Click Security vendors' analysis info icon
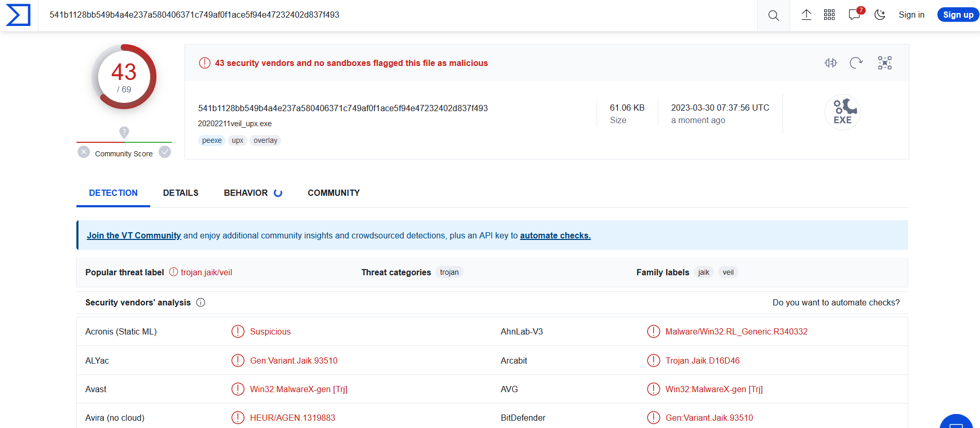This screenshot has width=980, height=428. [x=201, y=302]
